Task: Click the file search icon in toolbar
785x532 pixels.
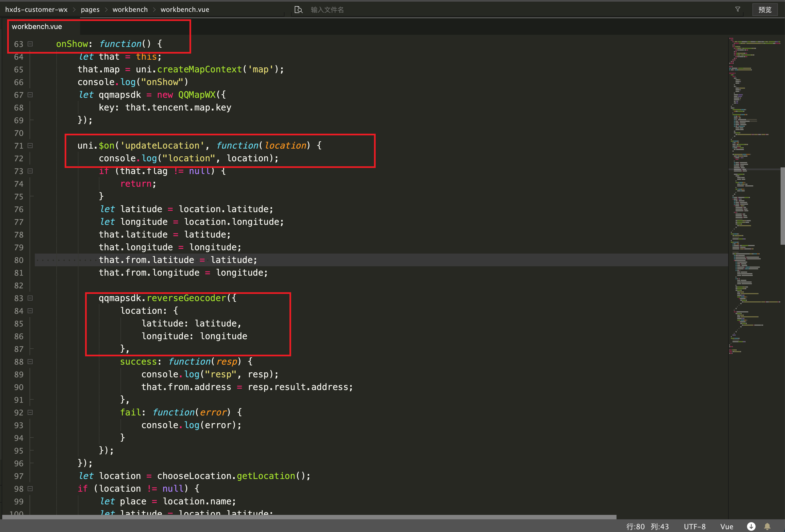Action: click(x=298, y=10)
